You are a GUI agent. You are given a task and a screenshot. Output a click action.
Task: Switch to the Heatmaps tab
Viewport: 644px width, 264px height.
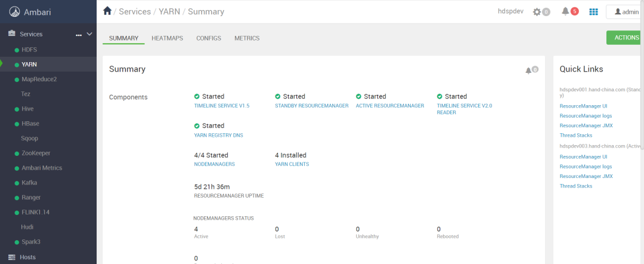point(166,38)
